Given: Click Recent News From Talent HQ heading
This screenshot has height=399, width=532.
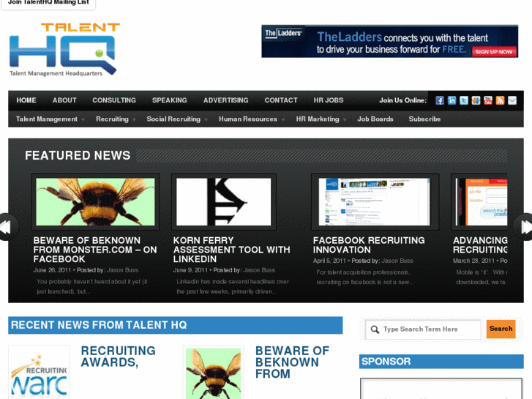Looking at the screenshot, I should 99,325.
